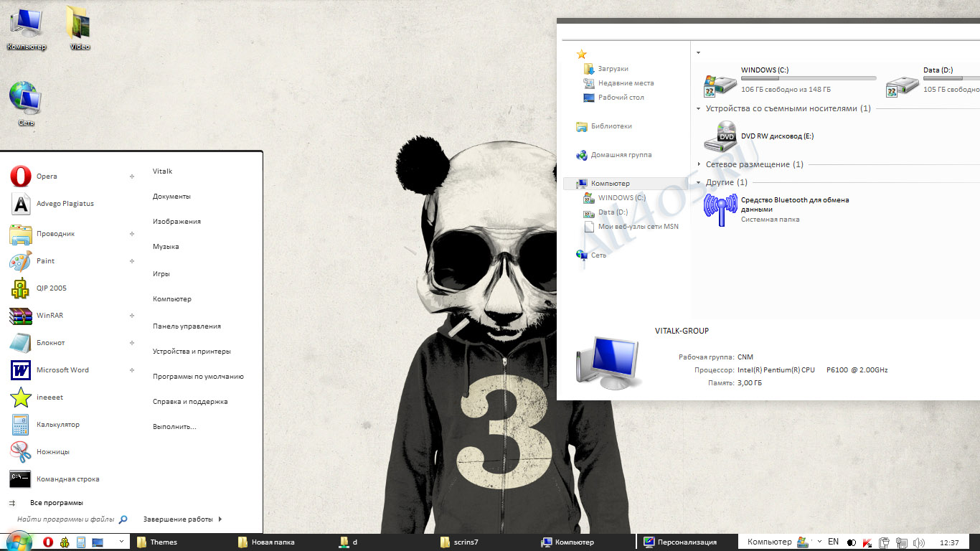The width and height of the screenshot is (980, 551).
Task: Click the power plug tray icon
Action: coord(884,542)
